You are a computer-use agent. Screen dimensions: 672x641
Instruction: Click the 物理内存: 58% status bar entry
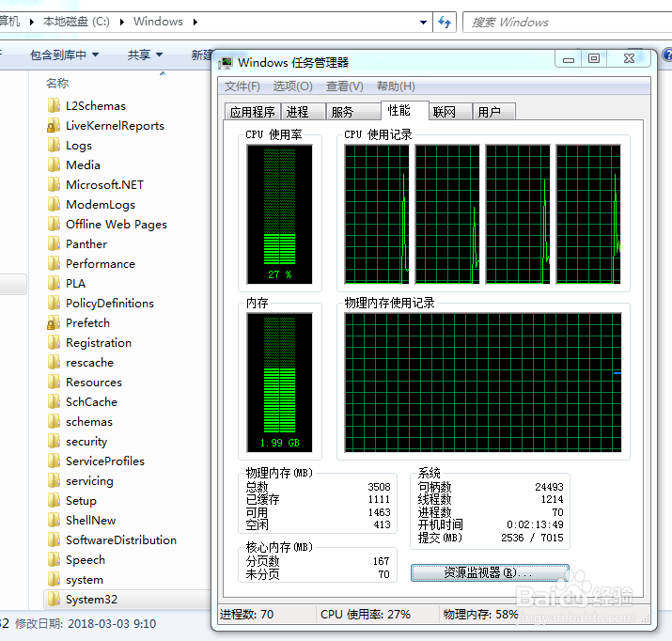pyautogui.click(x=480, y=614)
